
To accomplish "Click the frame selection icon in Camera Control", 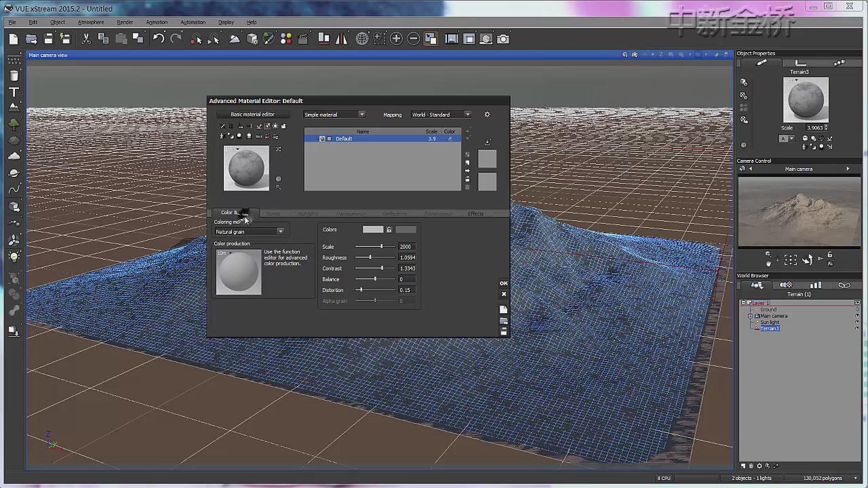I will coord(791,260).
